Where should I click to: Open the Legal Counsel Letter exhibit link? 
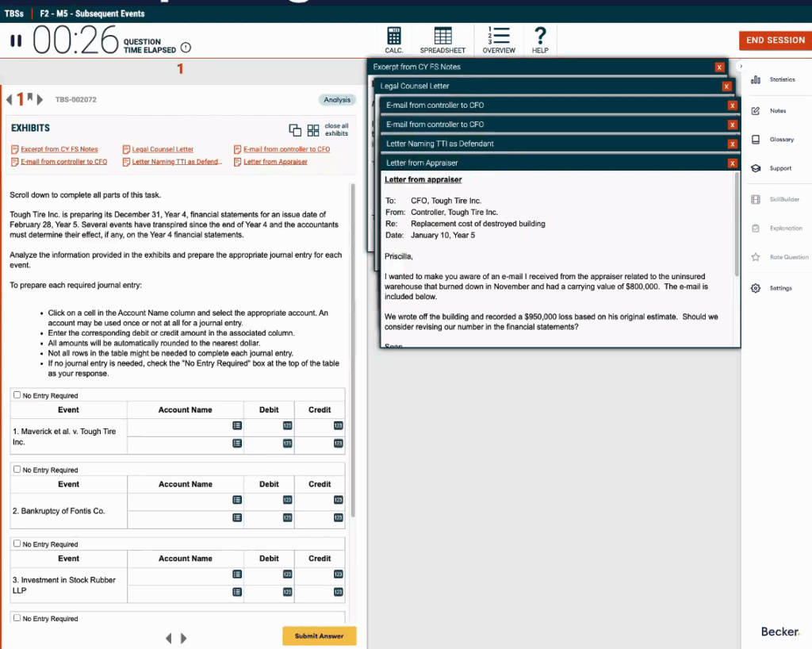point(162,149)
